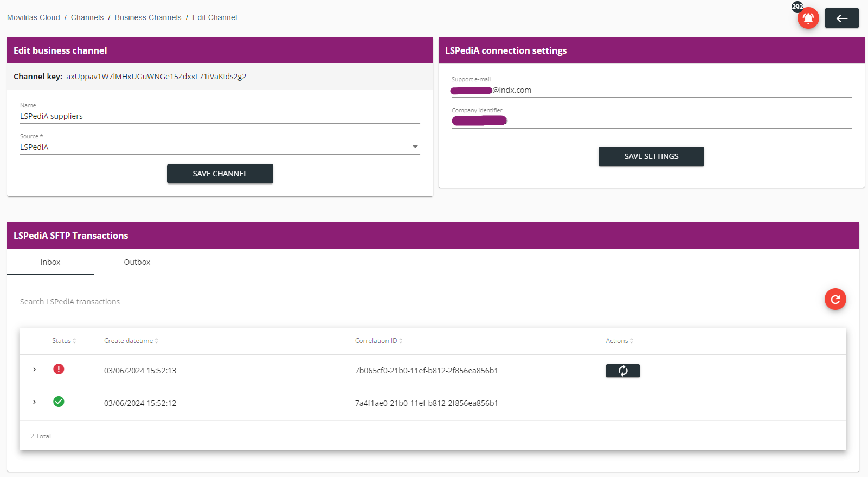868x477 pixels.
Task: Click Edit Channel breadcrumb
Action: click(x=215, y=17)
